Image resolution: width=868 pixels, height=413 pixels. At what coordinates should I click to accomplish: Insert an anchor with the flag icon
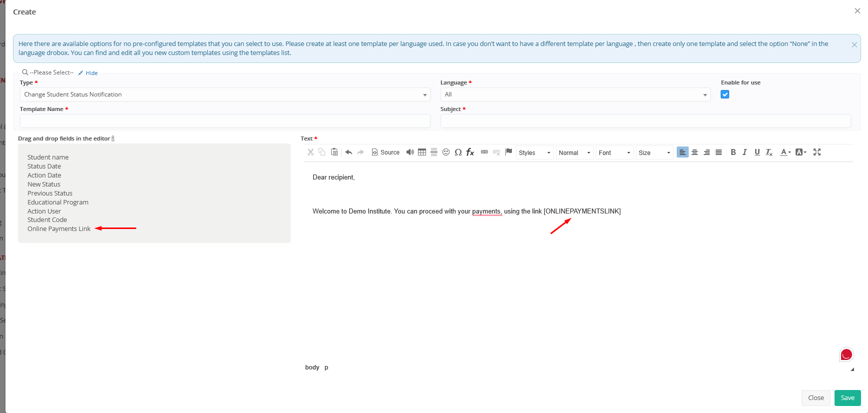[x=508, y=152]
